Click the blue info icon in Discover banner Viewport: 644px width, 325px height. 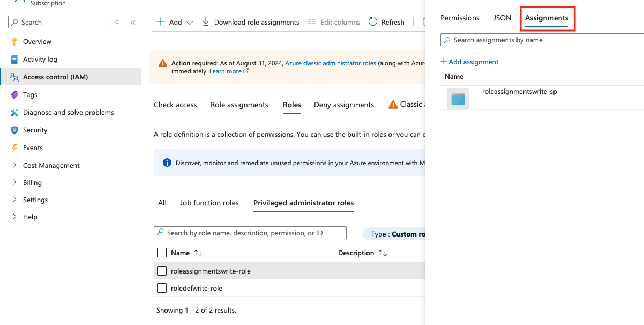167,162
